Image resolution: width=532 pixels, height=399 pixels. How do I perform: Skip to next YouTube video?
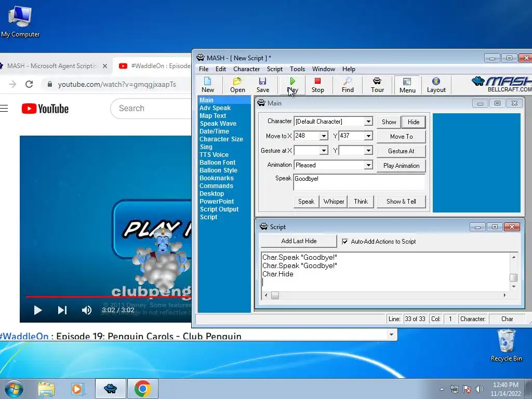coord(62,310)
